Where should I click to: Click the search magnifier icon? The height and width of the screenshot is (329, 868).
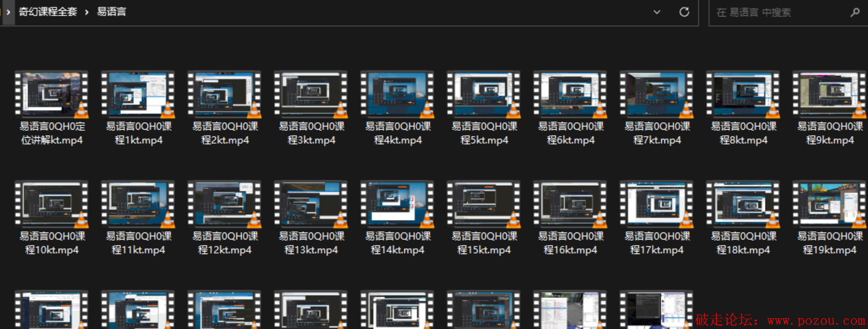click(855, 12)
